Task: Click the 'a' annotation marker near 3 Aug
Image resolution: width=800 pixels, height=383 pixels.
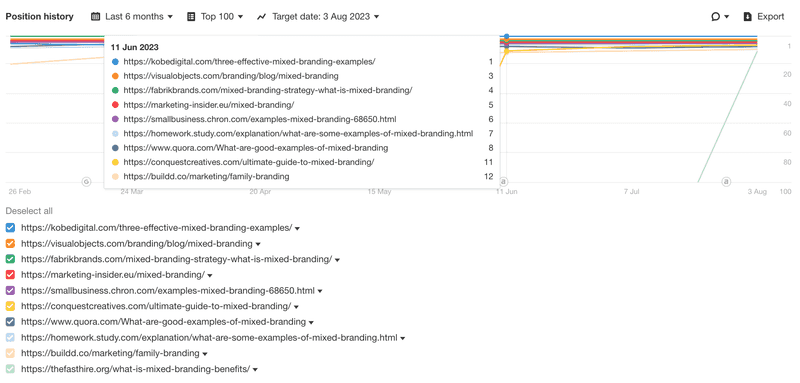Action: tap(726, 182)
